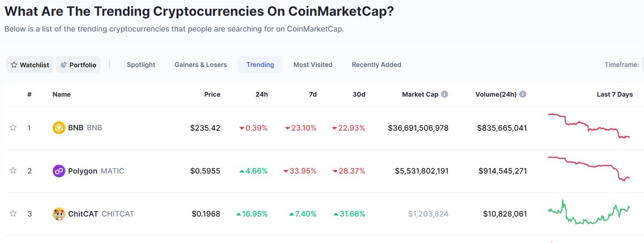The height and width of the screenshot is (243, 644).
Task: Toggle the watchlist star for Polygon
Action: click(x=13, y=171)
